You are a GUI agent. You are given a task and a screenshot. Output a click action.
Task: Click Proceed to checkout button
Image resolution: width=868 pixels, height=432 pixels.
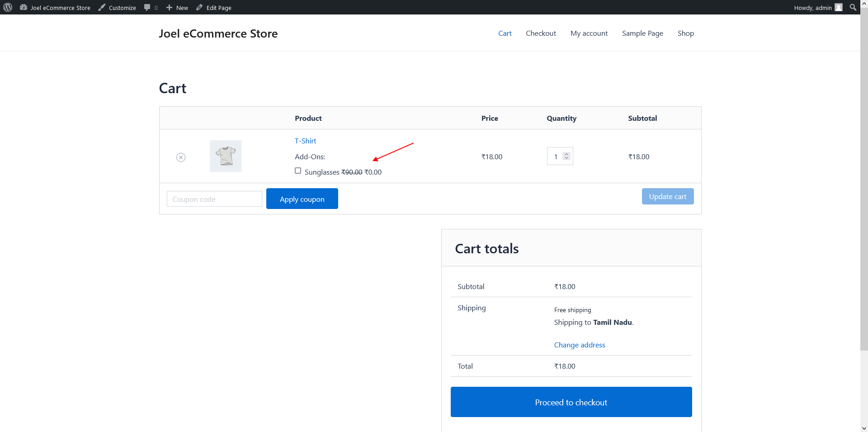(571, 402)
